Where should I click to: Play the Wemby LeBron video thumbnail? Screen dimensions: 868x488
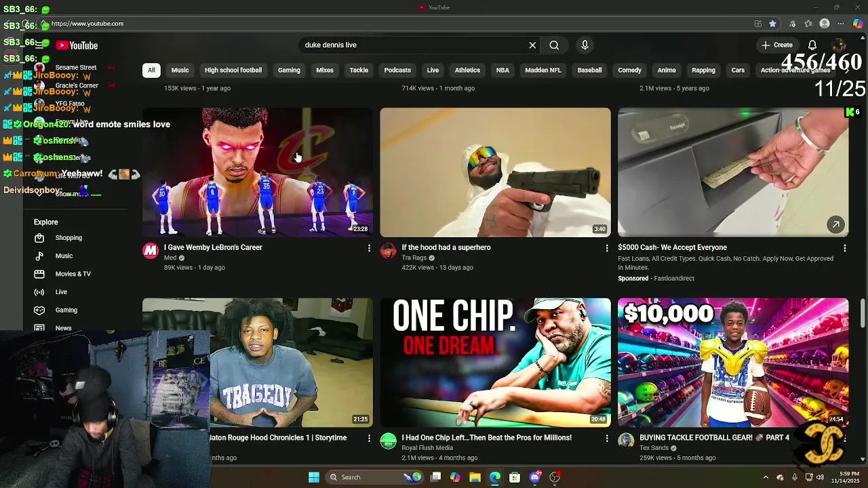258,172
